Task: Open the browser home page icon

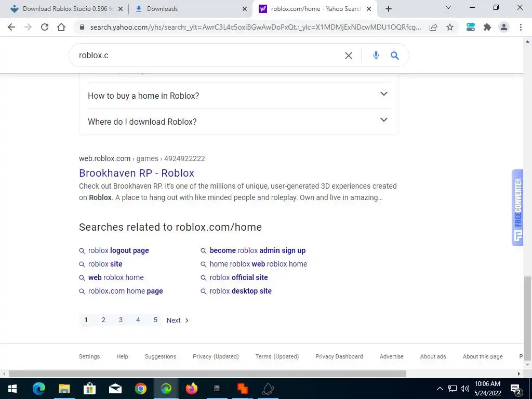Action: 61,27
